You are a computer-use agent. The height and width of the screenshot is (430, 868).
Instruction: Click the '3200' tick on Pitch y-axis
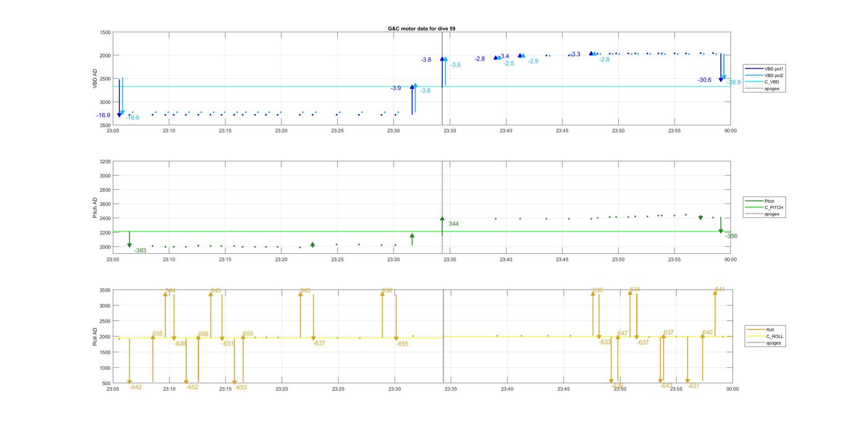pos(105,162)
